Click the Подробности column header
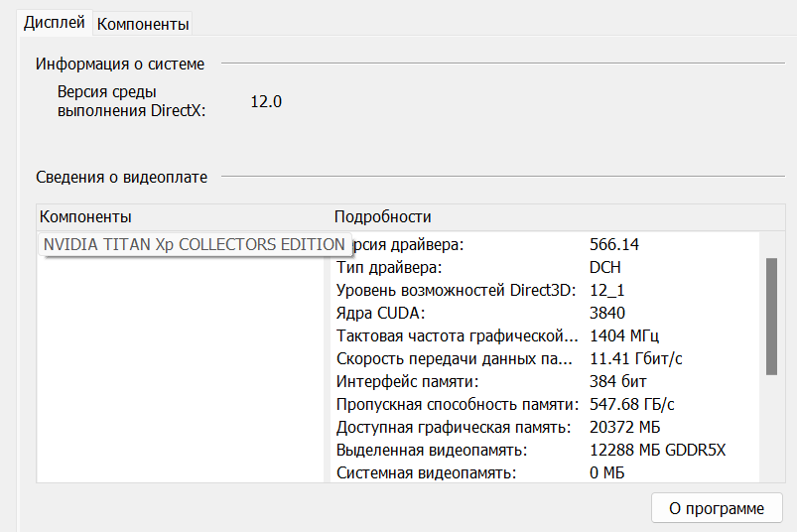This screenshot has width=797, height=532. [383, 216]
